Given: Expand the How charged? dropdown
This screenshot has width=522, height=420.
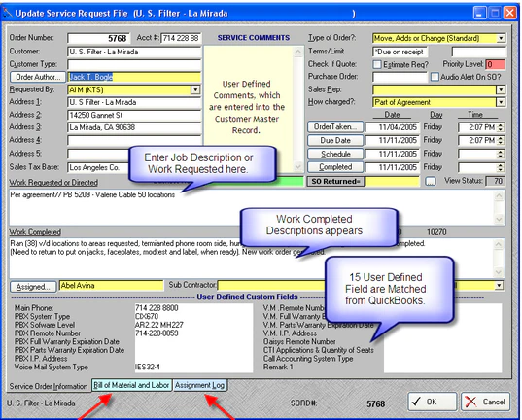Looking at the screenshot, I should [x=501, y=102].
